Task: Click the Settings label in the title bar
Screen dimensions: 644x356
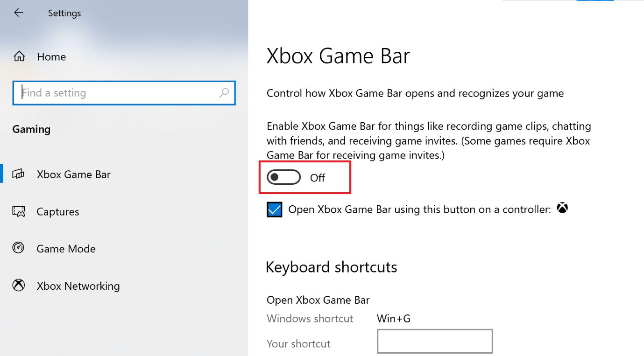Action: pos(64,13)
